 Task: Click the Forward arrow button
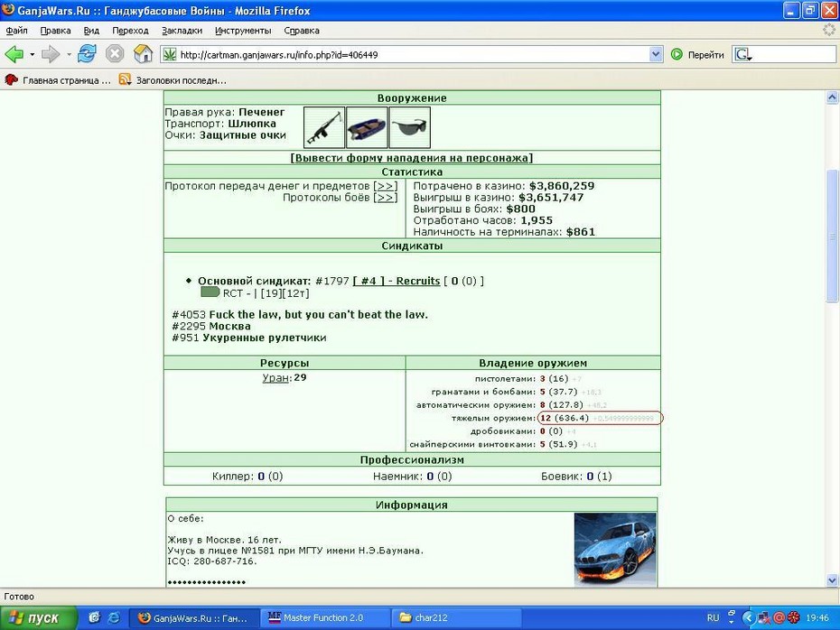click(x=51, y=54)
